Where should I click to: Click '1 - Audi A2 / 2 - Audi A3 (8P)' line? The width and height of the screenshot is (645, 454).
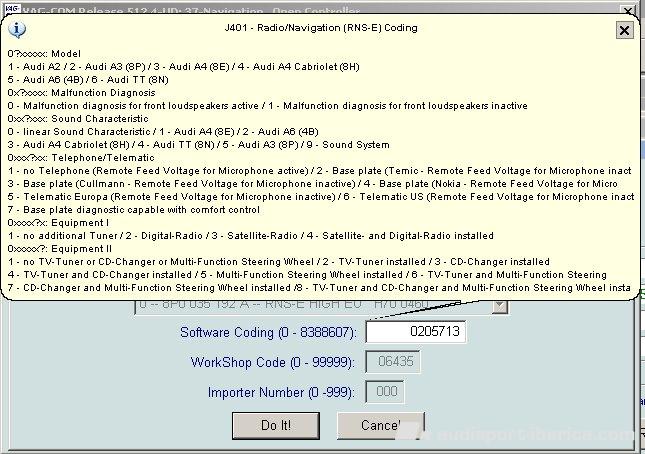pyautogui.click(x=183, y=67)
